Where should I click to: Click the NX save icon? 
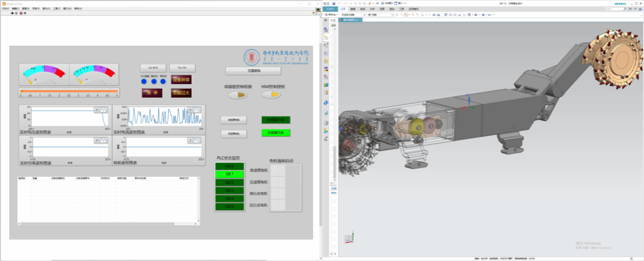coord(334,4)
